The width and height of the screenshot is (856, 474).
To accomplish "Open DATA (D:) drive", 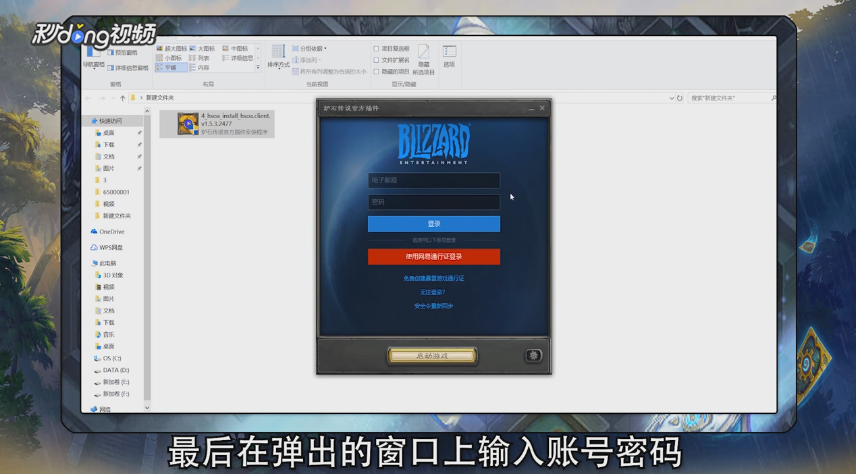I will point(111,370).
